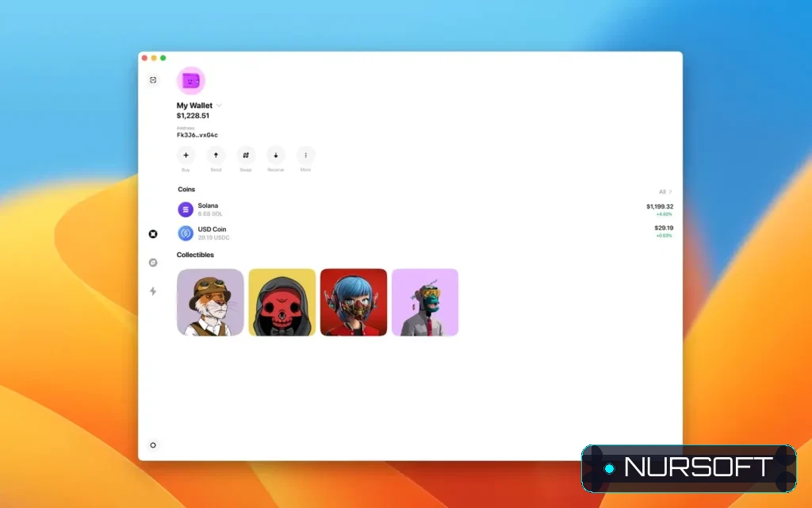Open the Solana coin row

(425, 210)
